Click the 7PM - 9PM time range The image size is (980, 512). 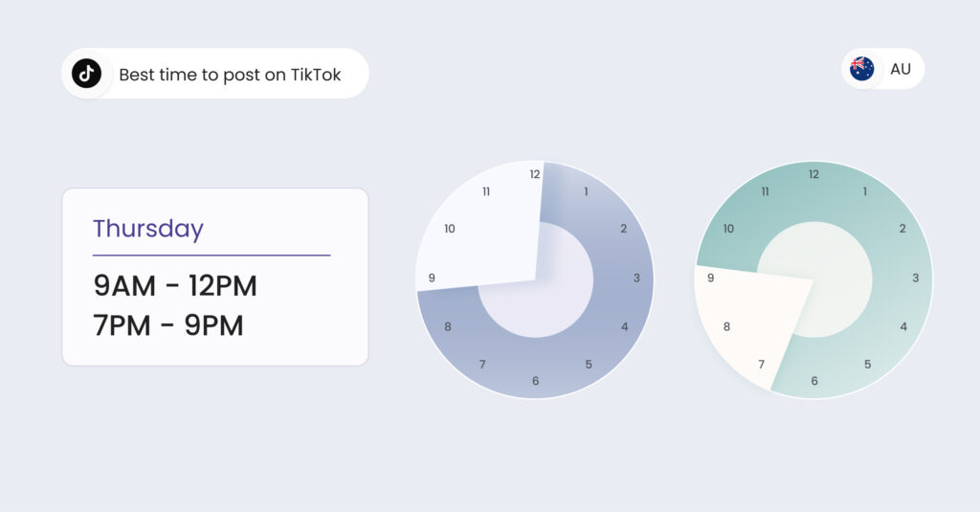tap(168, 326)
